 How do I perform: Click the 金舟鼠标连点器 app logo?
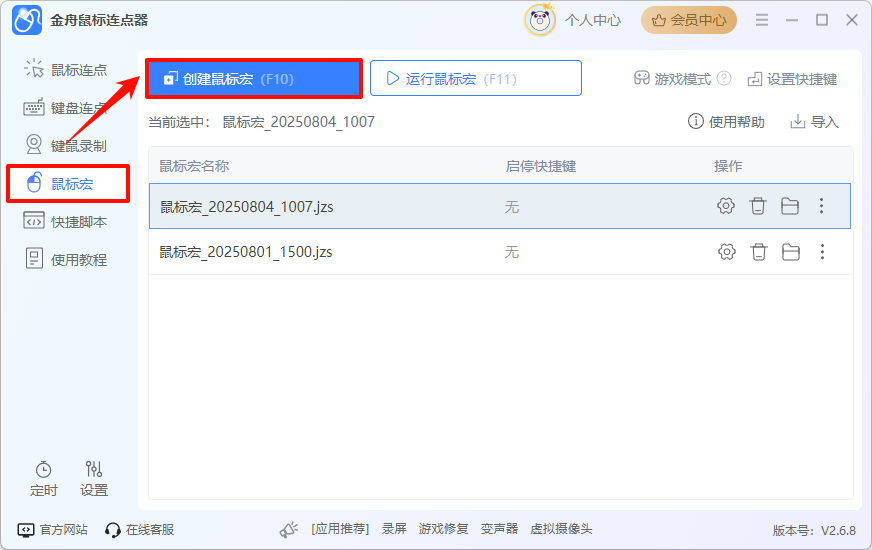[27, 21]
